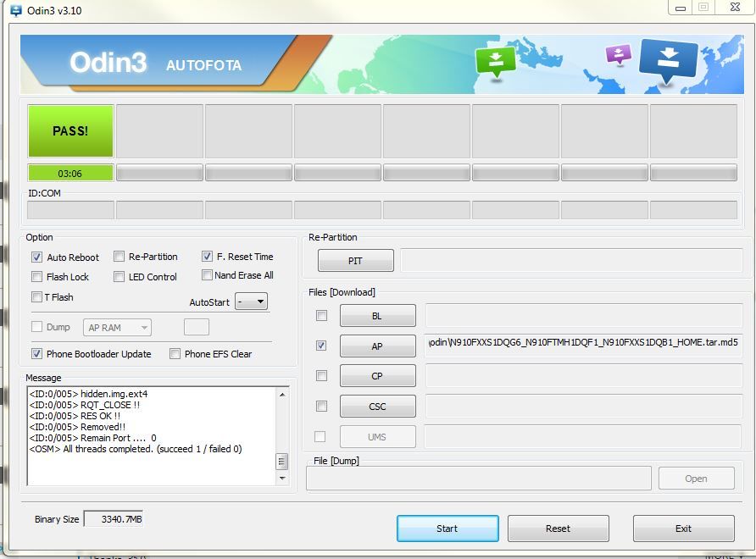Viewport: 756px width, 559px height.
Task: Click the Message log scroll down arrow
Action: point(282,478)
